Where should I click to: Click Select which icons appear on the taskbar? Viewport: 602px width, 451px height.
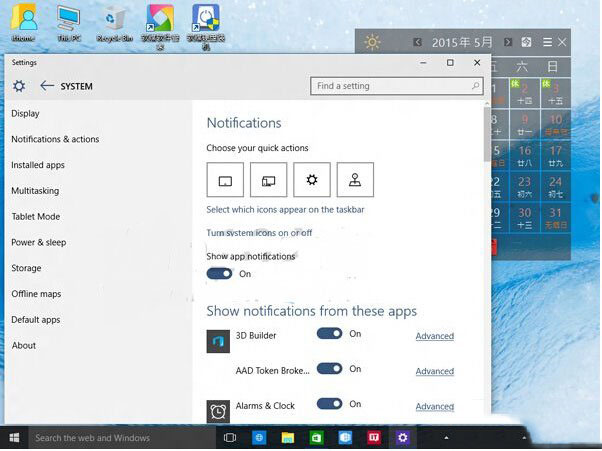pyautogui.click(x=285, y=210)
